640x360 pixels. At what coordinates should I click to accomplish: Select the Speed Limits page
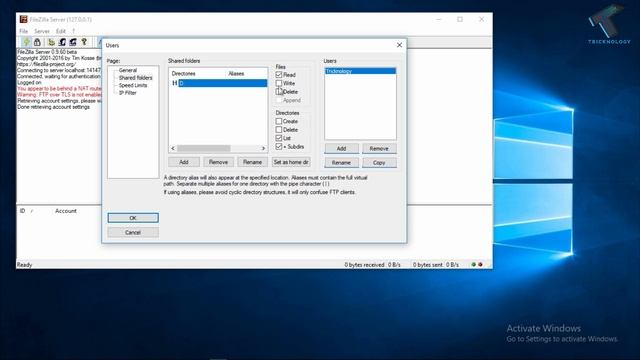133,85
